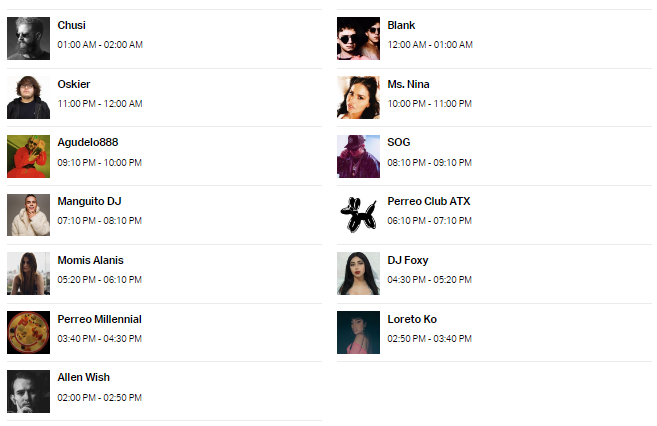Click Loreto Ko's 02:50 PM time slot

[429, 338]
